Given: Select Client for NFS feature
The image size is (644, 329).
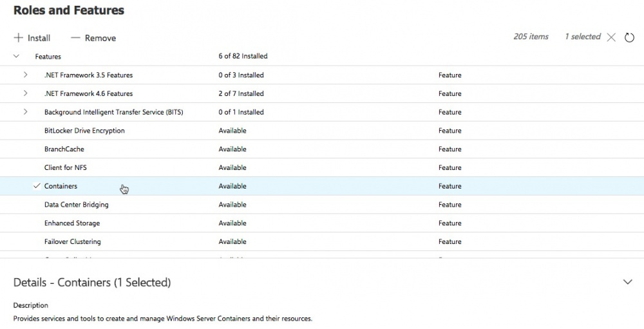Looking at the screenshot, I should click(x=66, y=168).
